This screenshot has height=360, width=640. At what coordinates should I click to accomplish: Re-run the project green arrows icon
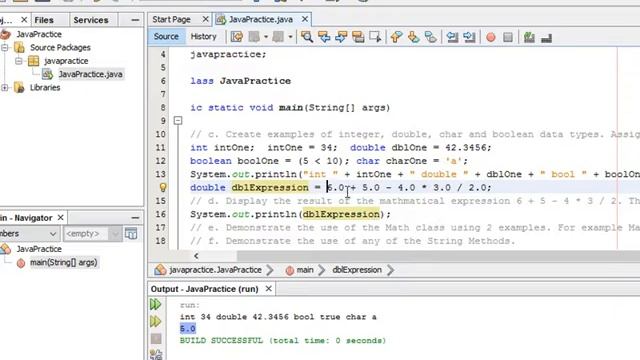(156, 304)
